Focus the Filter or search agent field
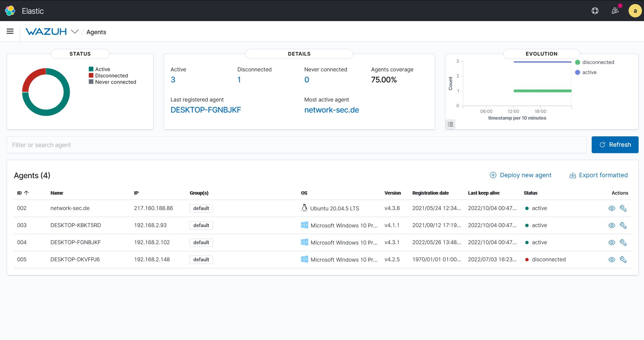The width and height of the screenshot is (644, 340). [297, 145]
